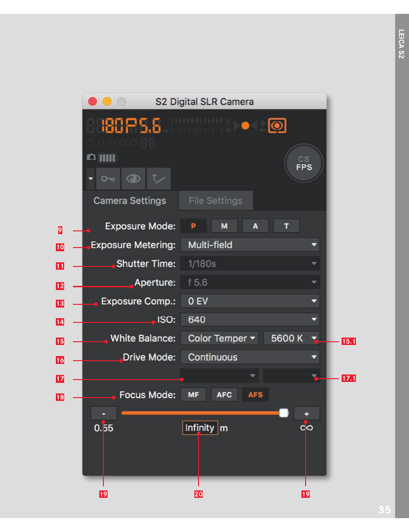Click the orange 180 P 5.6 LCD readout
Image resolution: width=409 pixels, height=532 pixels.
[x=131, y=126]
